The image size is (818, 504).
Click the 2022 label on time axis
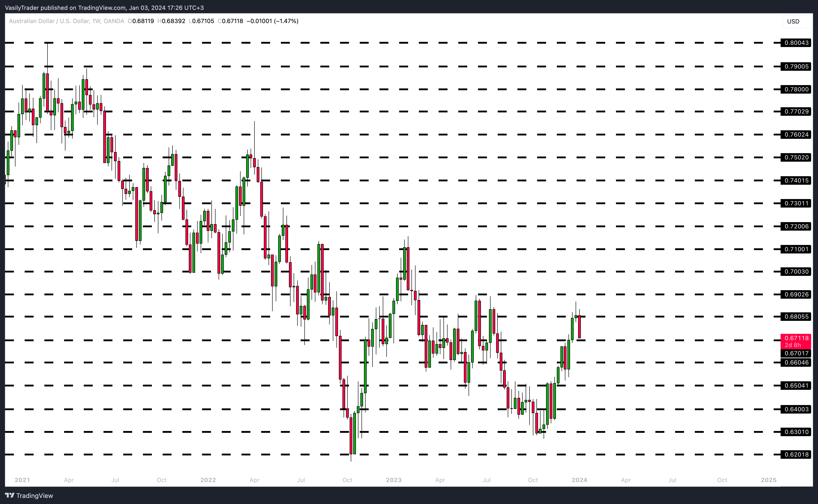point(208,480)
